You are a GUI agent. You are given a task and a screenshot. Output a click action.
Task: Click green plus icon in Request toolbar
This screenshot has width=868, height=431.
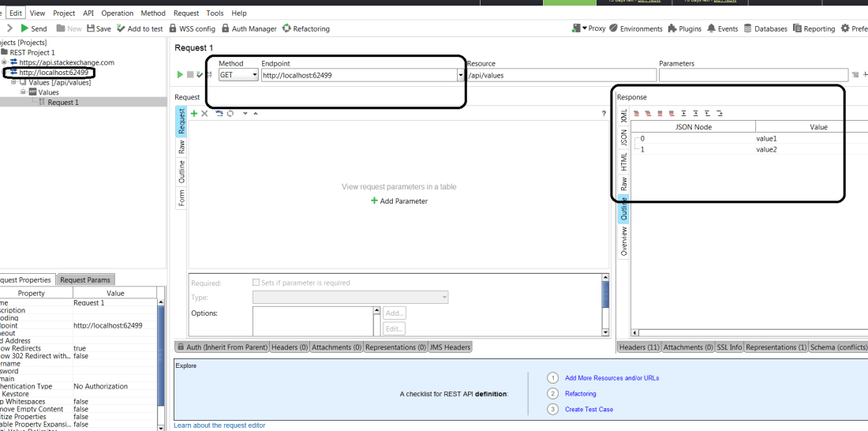194,114
